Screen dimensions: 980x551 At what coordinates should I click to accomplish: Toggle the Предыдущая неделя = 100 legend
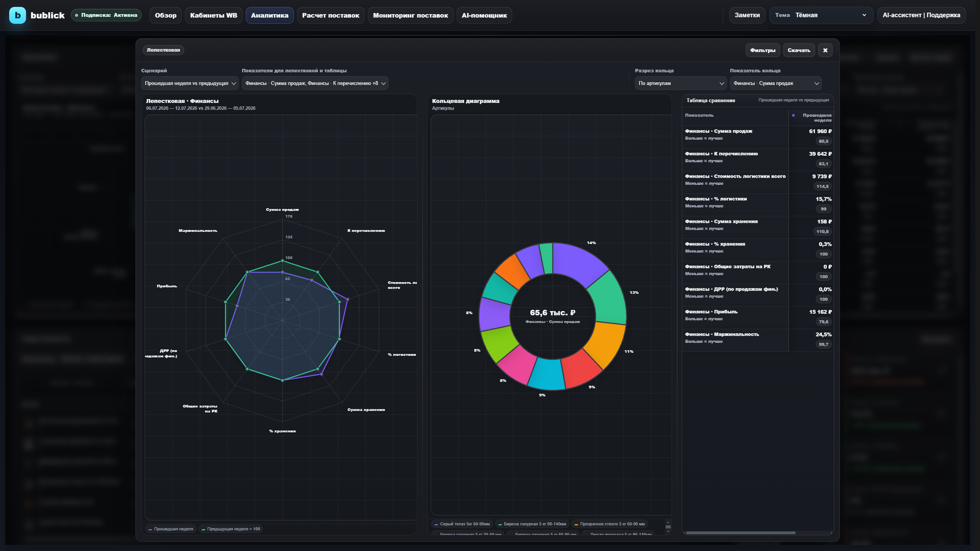(x=230, y=529)
